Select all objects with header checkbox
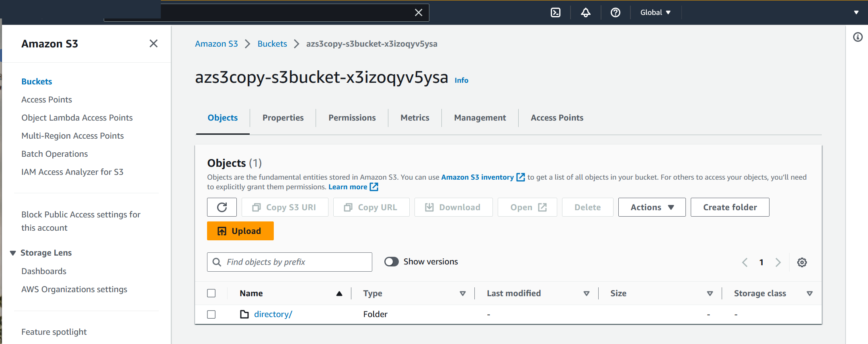Image resolution: width=868 pixels, height=344 pixels. (x=211, y=293)
